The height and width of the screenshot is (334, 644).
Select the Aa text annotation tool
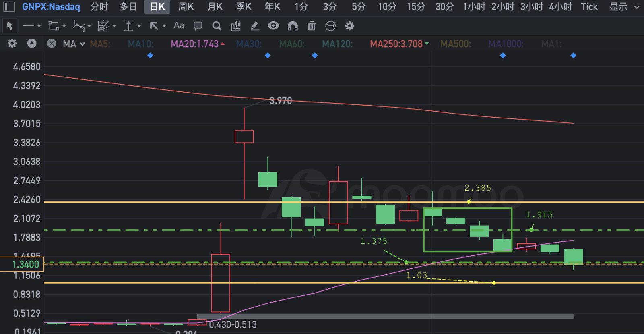coord(179,26)
